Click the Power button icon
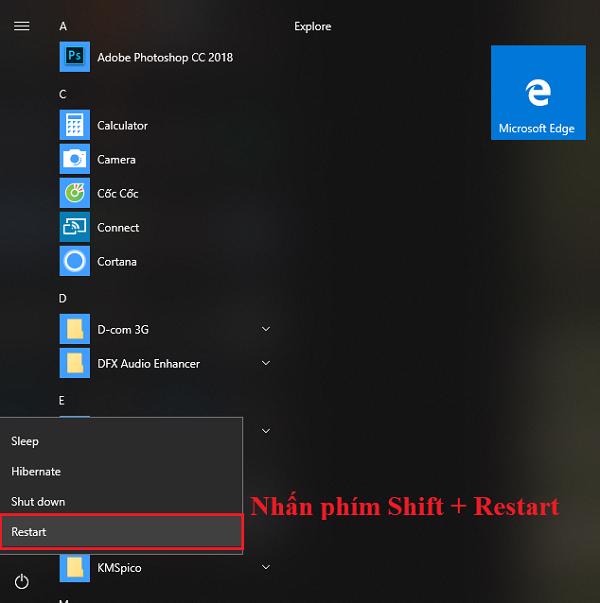Image resolution: width=600 pixels, height=603 pixels. click(22, 581)
